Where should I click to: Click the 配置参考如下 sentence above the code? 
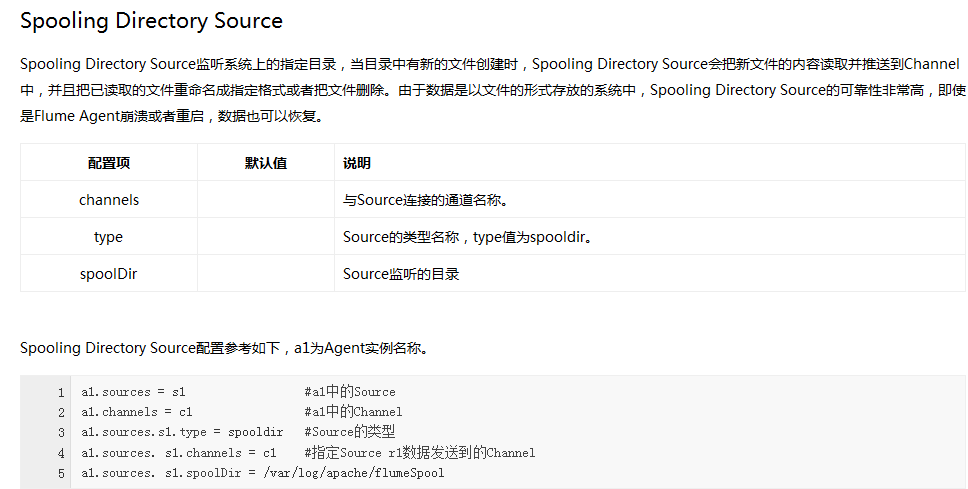click(x=225, y=348)
